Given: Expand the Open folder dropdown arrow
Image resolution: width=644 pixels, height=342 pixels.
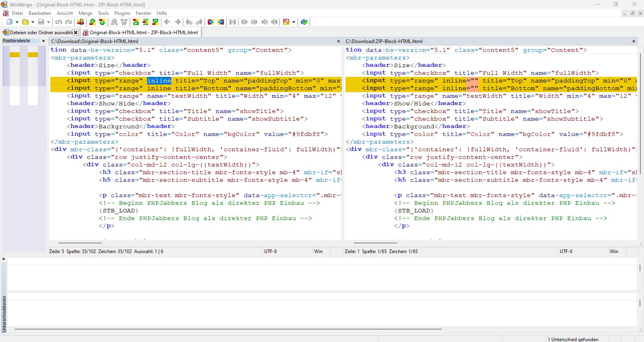Looking at the screenshot, I should point(33,22).
